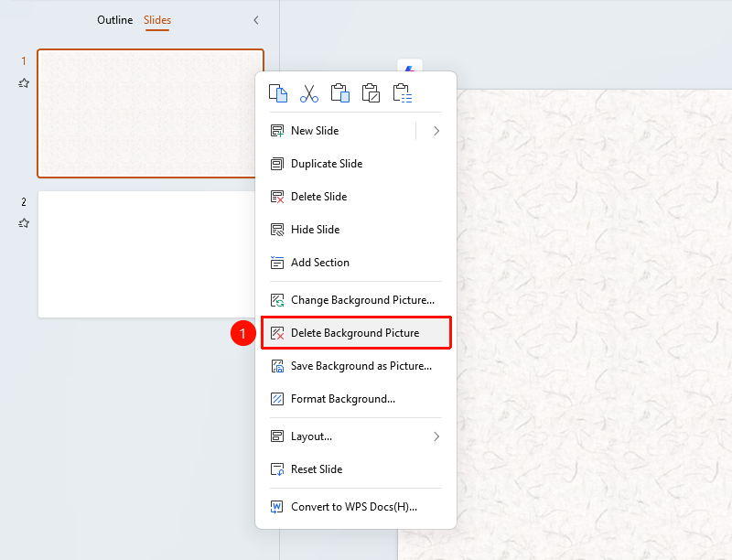Collapse the slide panel with the chevron

click(256, 20)
